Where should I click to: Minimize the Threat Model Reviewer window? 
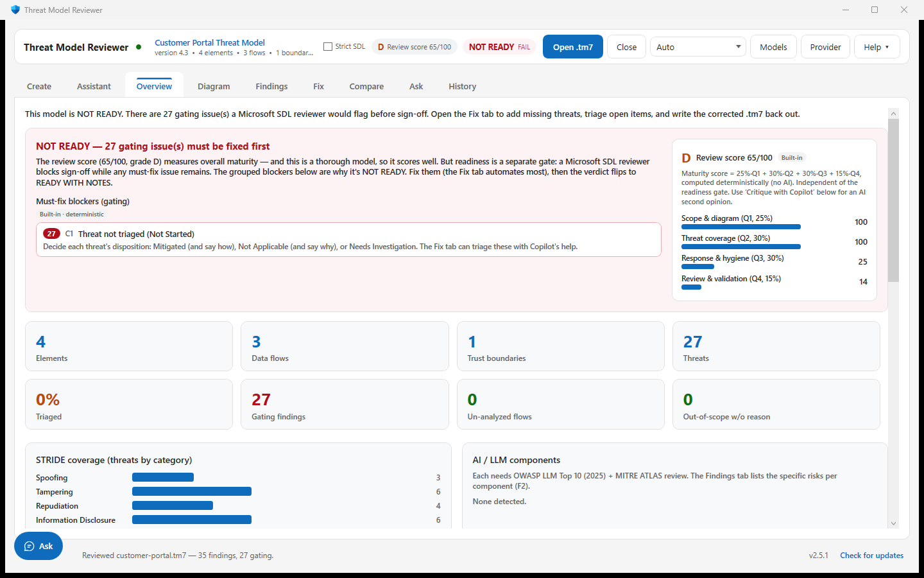click(846, 10)
